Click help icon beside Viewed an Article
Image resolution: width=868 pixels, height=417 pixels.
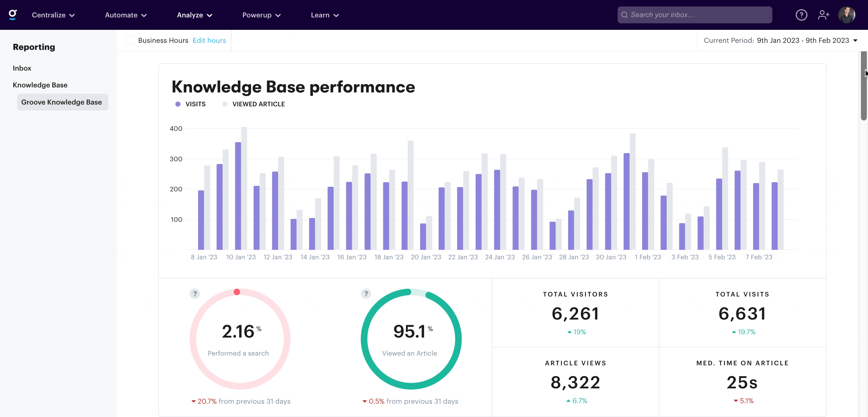tap(366, 293)
